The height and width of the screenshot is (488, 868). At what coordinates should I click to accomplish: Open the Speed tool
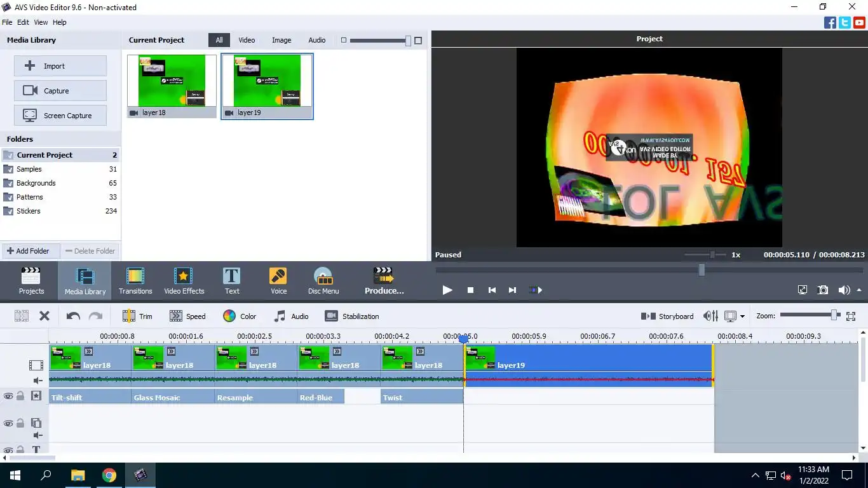tap(187, 316)
